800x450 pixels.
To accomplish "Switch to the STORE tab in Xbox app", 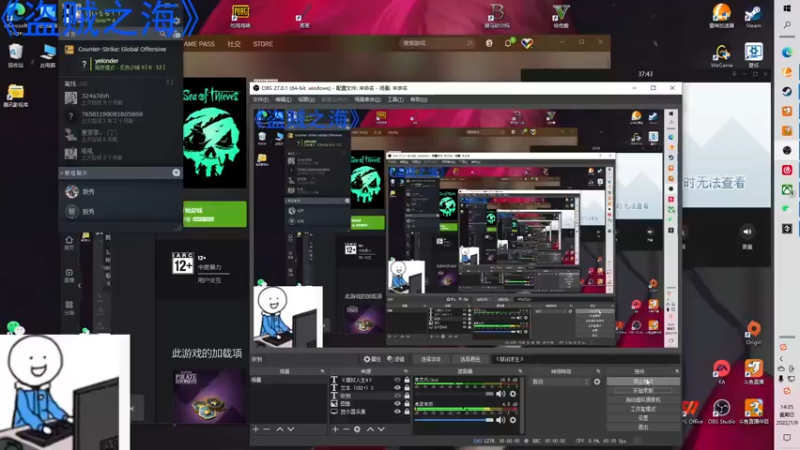I will tap(263, 44).
